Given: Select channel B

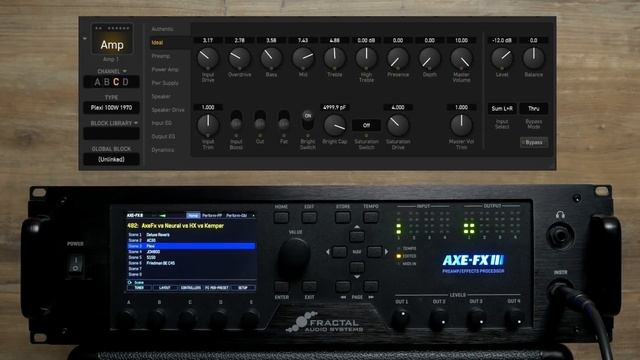Looking at the screenshot, I should point(107,82).
